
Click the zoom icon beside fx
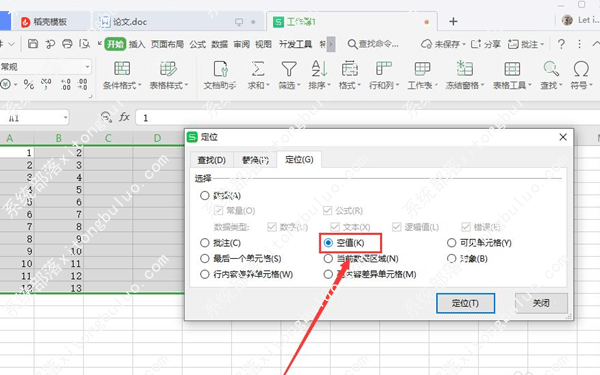point(106,117)
